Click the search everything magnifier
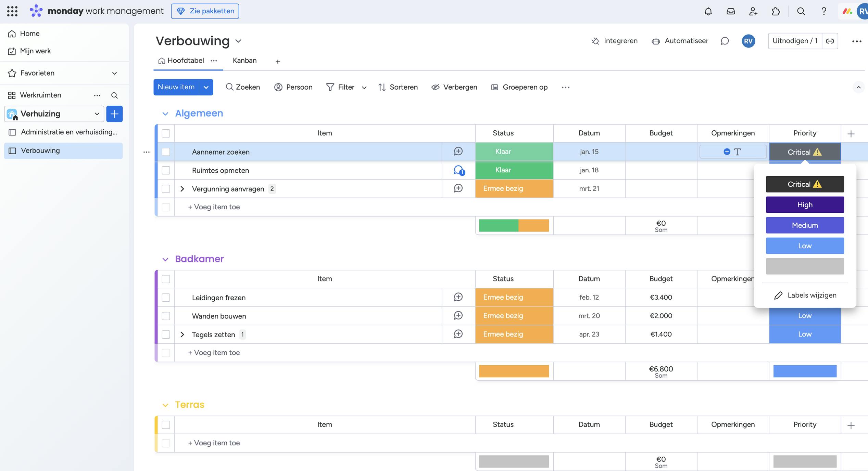868x471 pixels. tap(801, 11)
